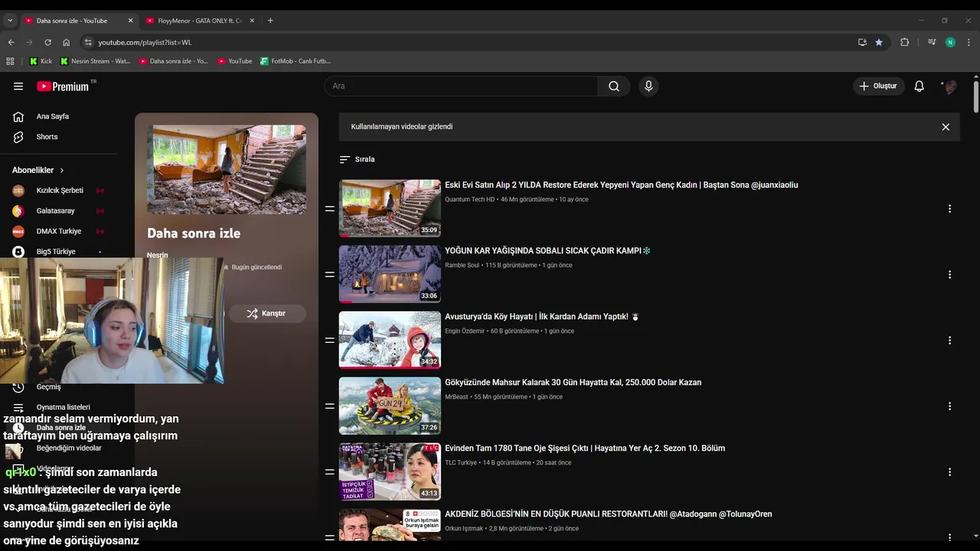Open the Kick bookmark
Image resolution: width=980 pixels, height=551 pixels.
[x=41, y=61]
